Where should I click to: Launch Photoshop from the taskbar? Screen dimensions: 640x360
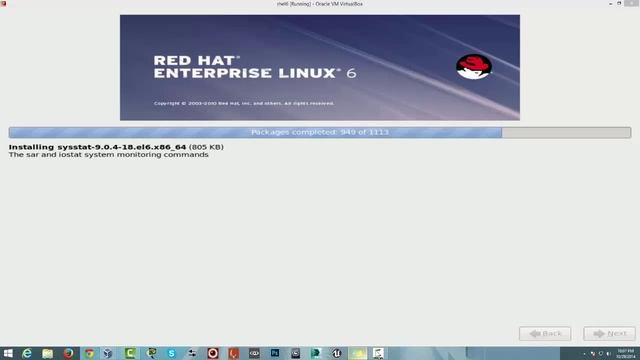[x=275, y=353]
